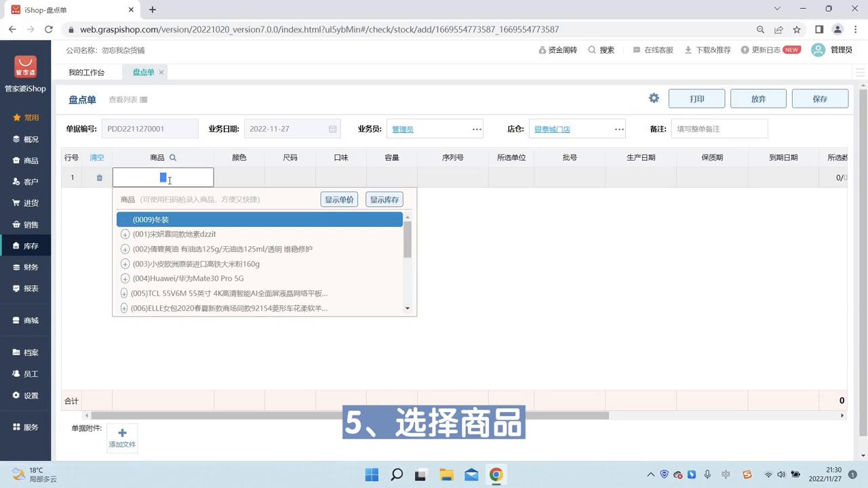This screenshot has width=868, height=488.
Task: Click 保存 to save the stocktaking form
Action: pyautogui.click(x=820, y=98)
